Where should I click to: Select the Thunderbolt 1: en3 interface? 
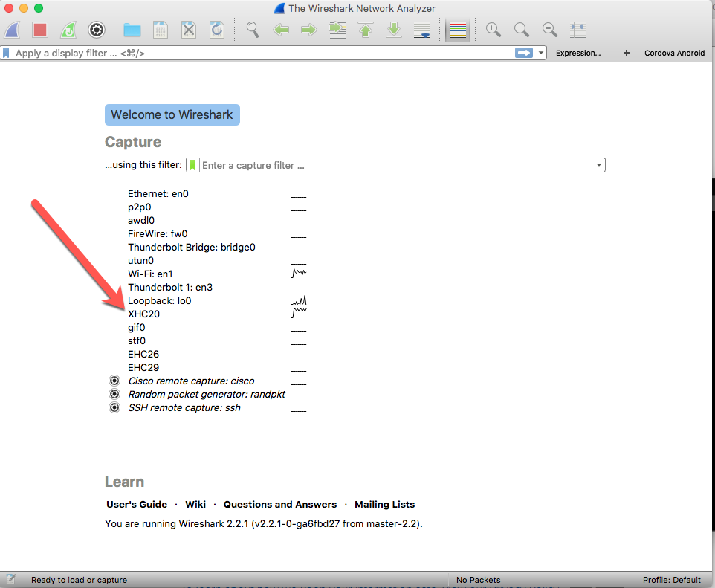click(170, 288)
